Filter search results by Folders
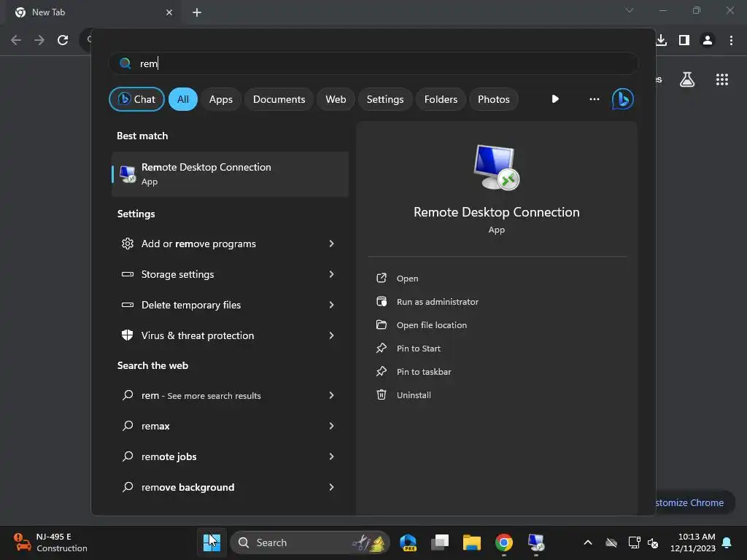 441,99
